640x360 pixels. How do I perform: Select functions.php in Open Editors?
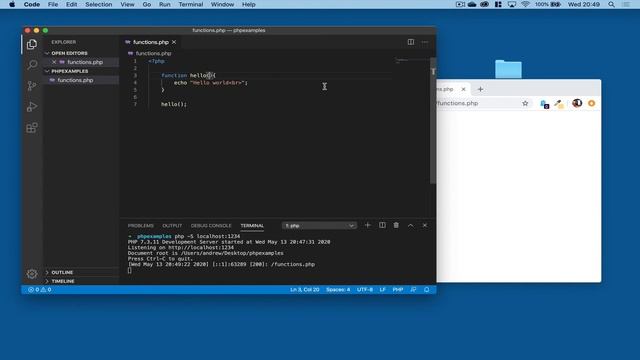tap(85, 62)
